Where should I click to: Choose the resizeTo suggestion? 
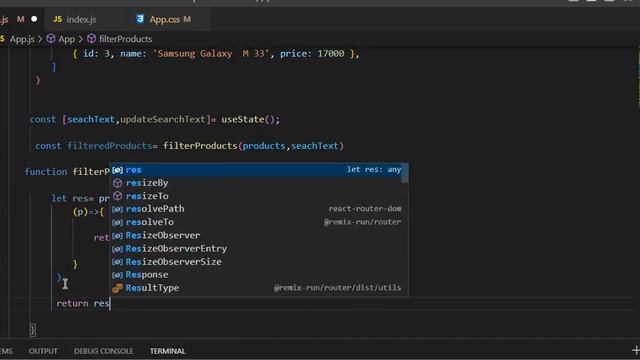click(x=259, y=196)
